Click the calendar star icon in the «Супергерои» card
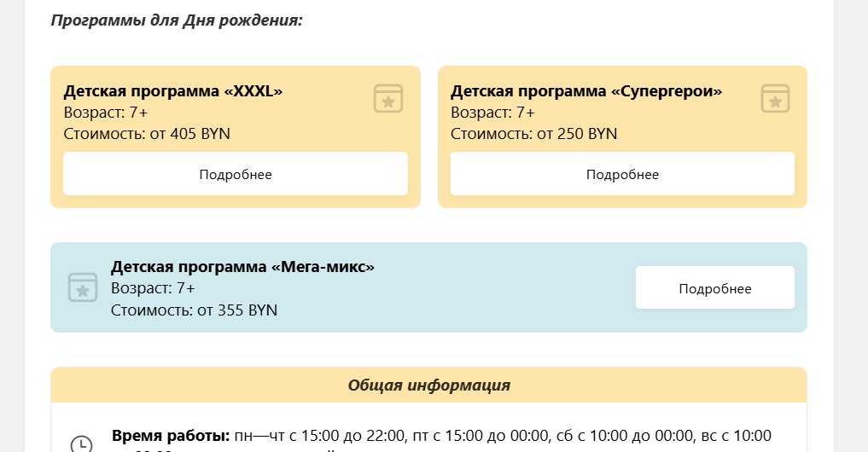Viewport: 868px width, 452px height. 775,98
